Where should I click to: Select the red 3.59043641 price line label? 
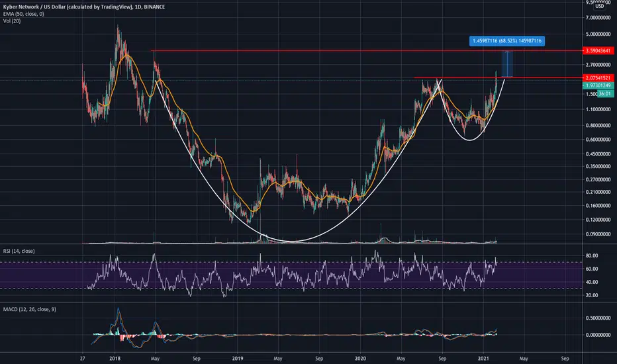click(598, 51)
